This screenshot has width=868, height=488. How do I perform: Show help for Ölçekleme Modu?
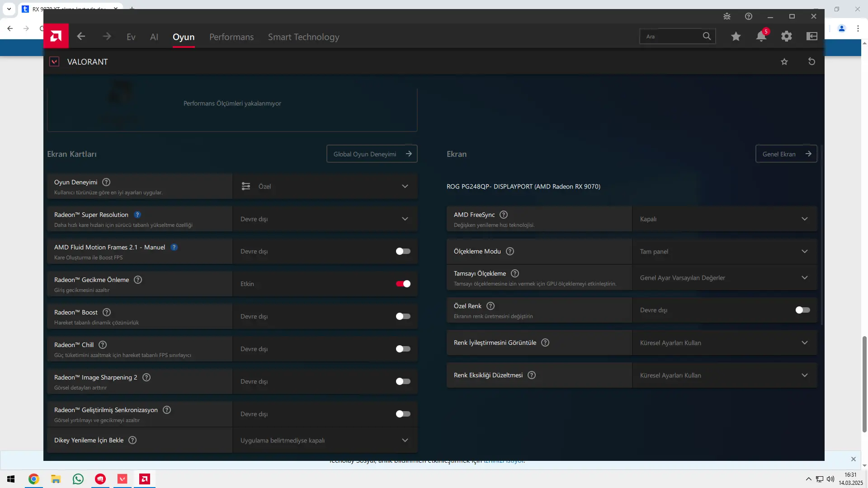[510, 251]
